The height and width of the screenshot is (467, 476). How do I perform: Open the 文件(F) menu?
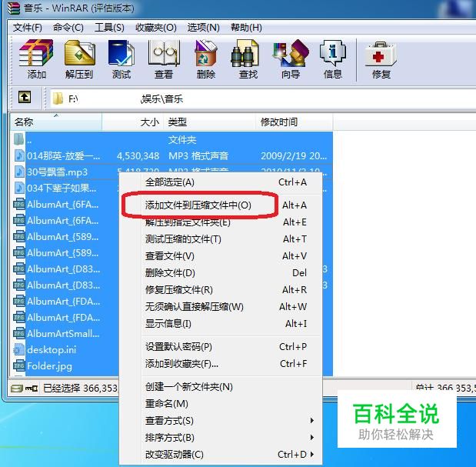pyautogui.click(x=28, y=28)
